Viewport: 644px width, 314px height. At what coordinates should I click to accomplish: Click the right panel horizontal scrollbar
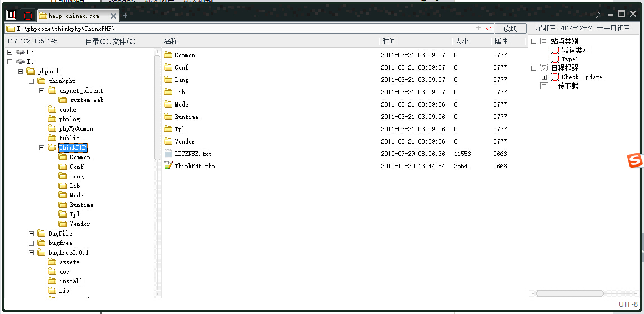(x=569, y=293)
